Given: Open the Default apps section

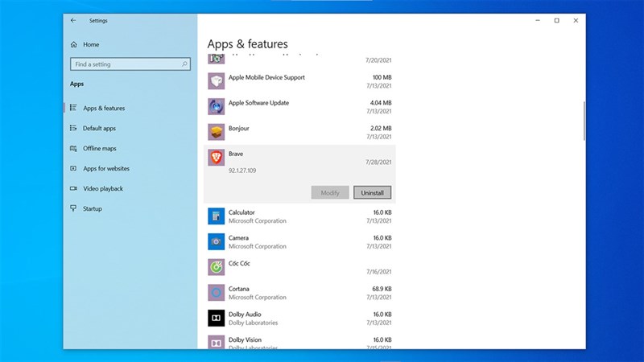Looking at the screenshot, I should click(x=99, y=129).
